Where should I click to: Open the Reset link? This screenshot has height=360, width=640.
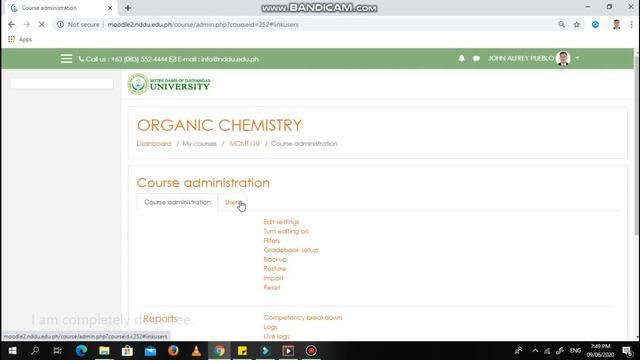click(x=272, y=287)
